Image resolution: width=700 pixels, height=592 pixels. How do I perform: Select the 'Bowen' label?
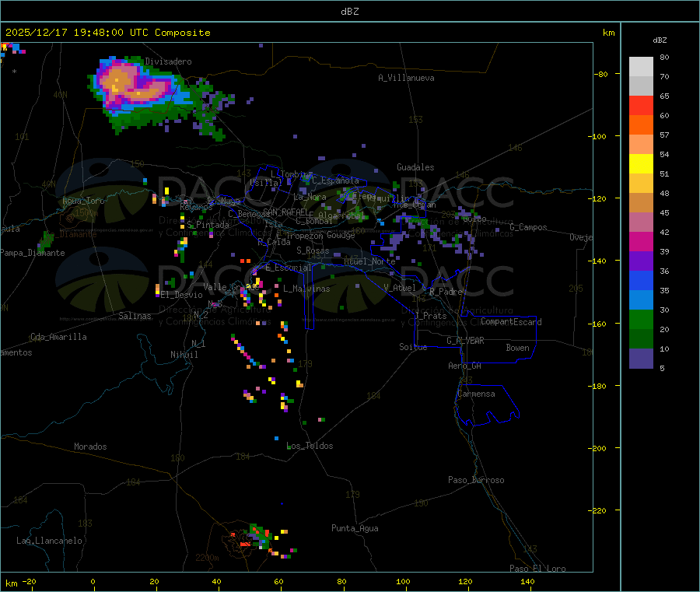tap(518, 348)
